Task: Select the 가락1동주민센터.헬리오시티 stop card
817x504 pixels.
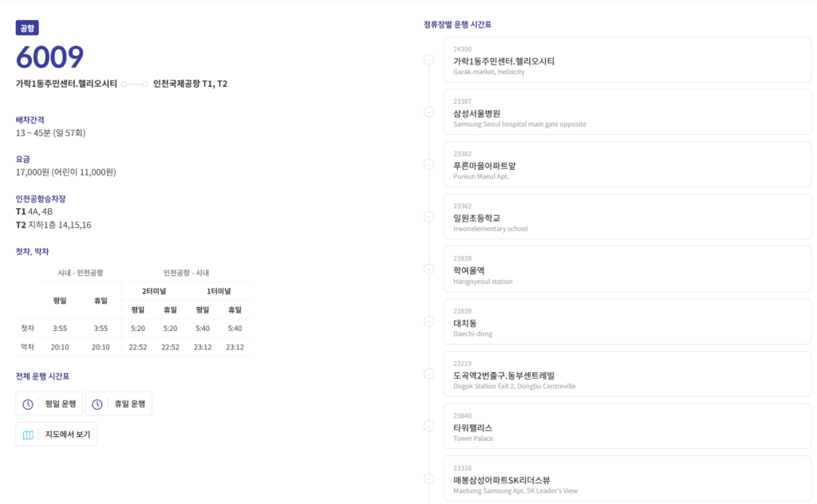Action: point(626,60)
